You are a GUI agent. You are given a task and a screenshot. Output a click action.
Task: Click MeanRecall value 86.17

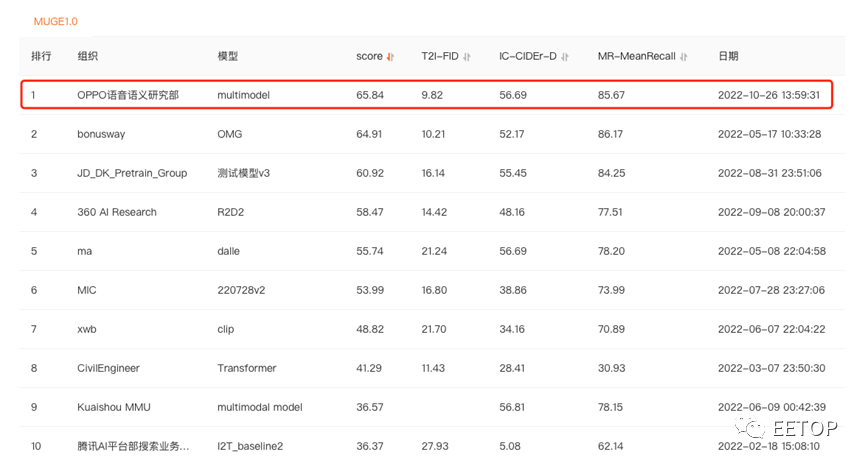pyautogui.click(x=610, y=134)
